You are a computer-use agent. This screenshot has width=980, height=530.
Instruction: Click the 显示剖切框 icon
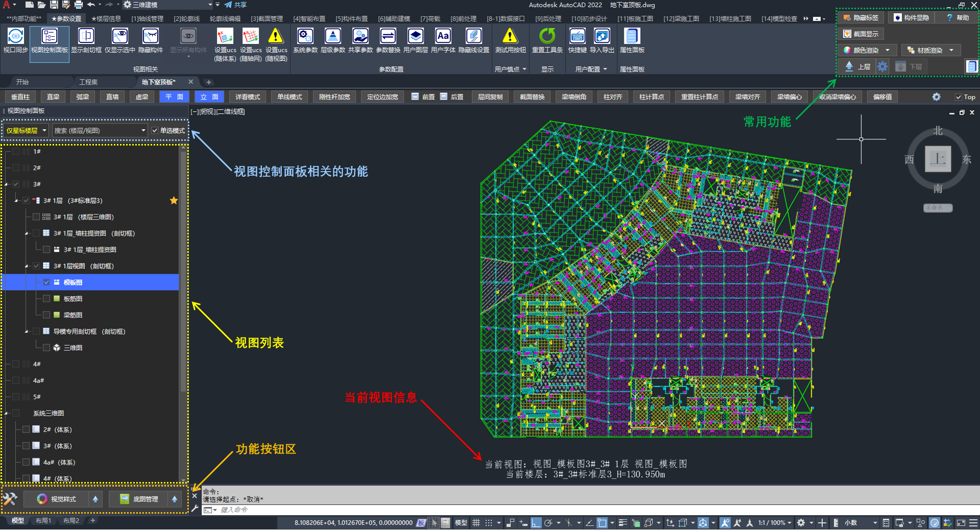click(86, 37)
